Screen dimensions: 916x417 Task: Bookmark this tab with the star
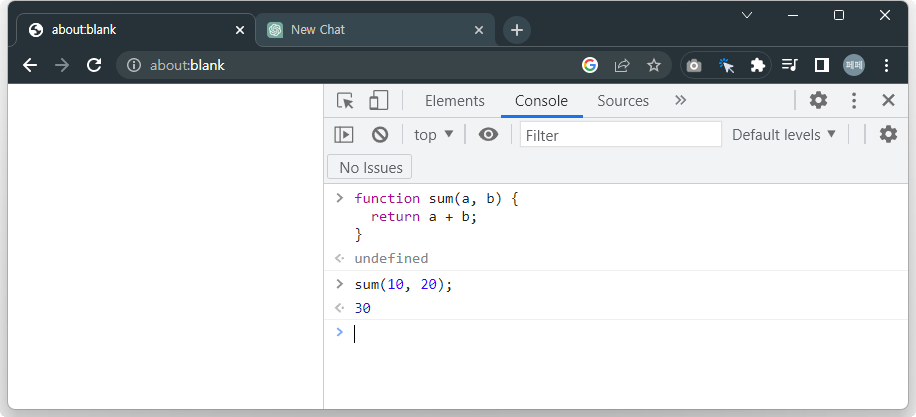click(x=654, y=65)
